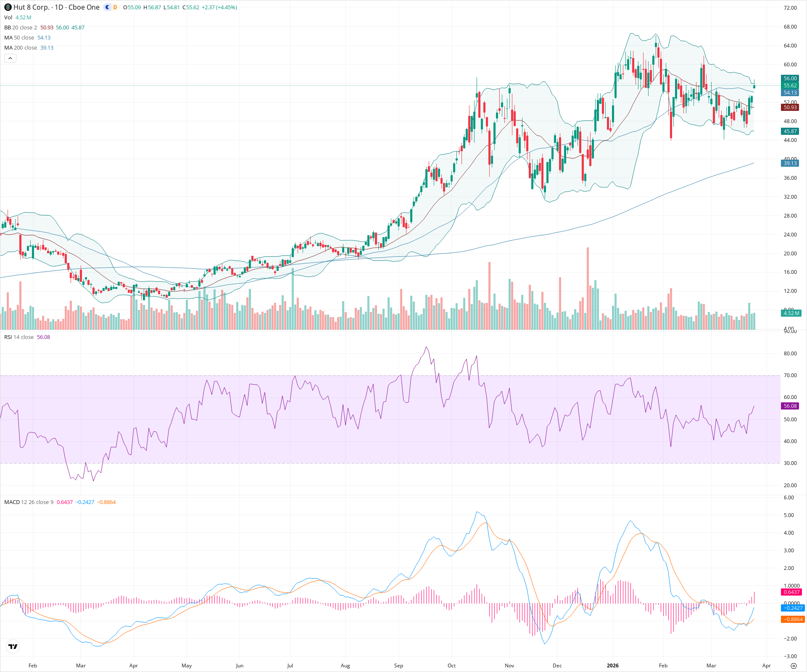The height and width of the screenshot is (672, 807).
Task: Toggle the MA 200 indicator off
Action: (x=9, y=47)
